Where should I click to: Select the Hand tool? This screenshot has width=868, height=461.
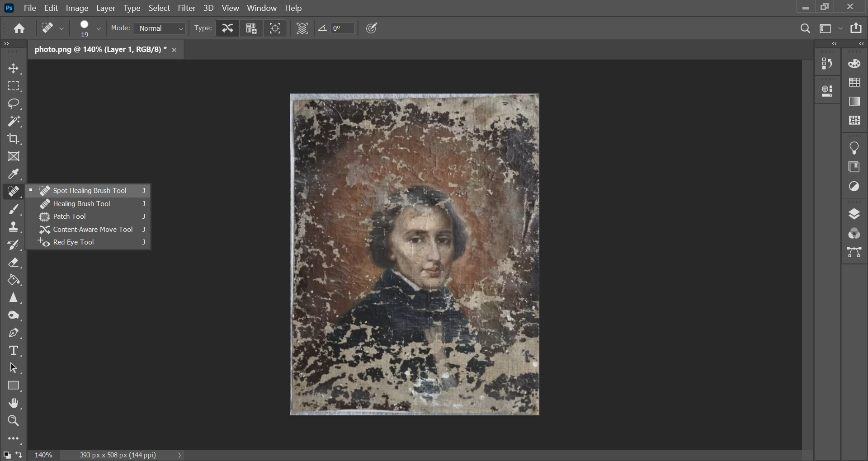[x=14, y=403]
